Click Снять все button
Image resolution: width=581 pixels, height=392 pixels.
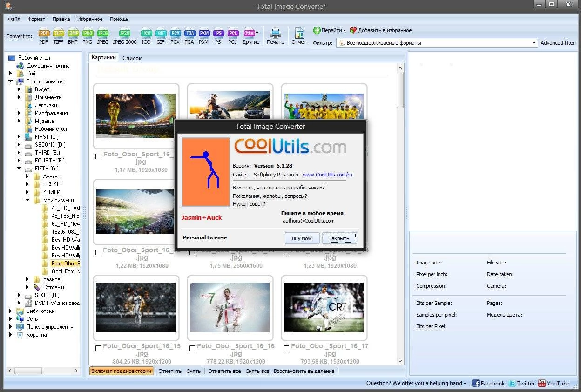[257, 371]
